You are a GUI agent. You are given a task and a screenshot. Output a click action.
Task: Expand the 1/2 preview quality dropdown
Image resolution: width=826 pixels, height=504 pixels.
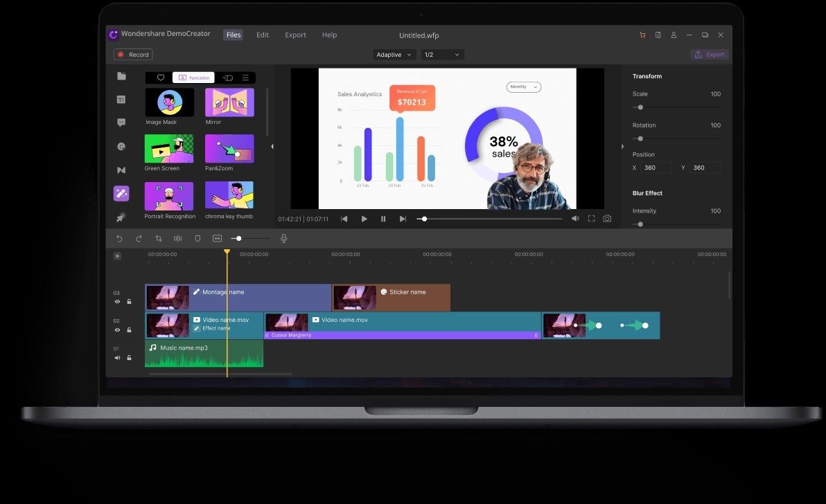pos(442,55)
